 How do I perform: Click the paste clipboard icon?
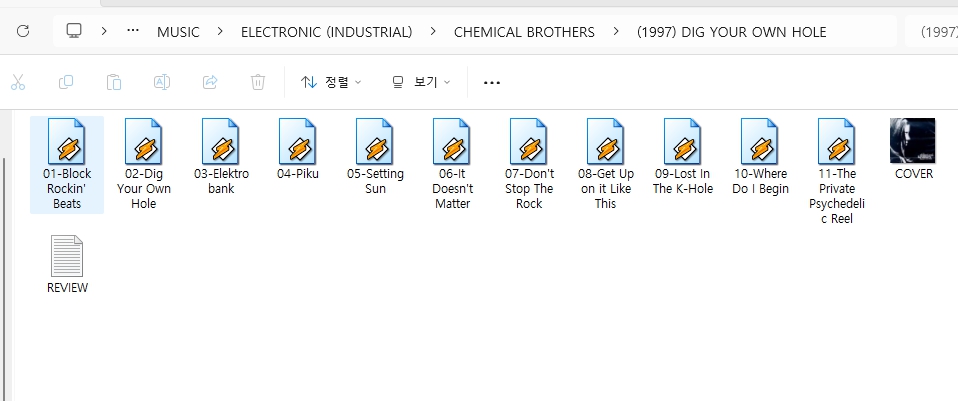tap(114, 82)
